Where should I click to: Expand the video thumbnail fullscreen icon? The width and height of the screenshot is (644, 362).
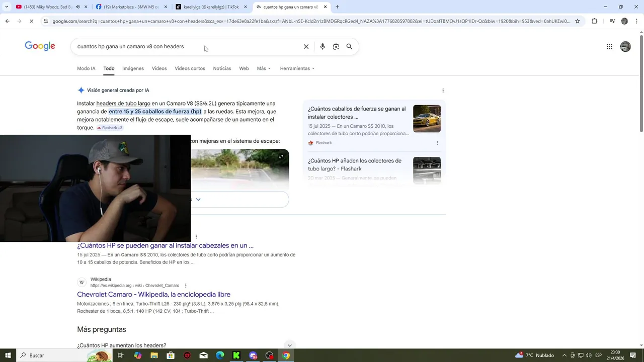tap(281, 156)
